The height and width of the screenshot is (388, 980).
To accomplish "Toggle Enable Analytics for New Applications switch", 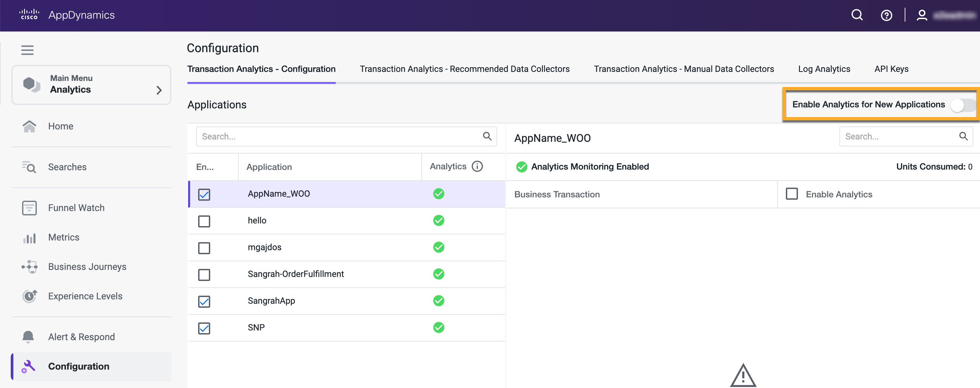I will coord(963,105).
